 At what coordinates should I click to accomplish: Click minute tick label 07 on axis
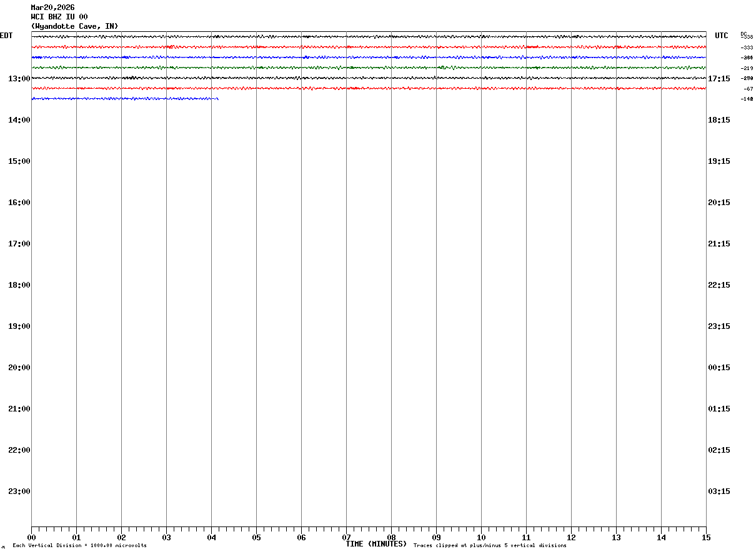346,538
